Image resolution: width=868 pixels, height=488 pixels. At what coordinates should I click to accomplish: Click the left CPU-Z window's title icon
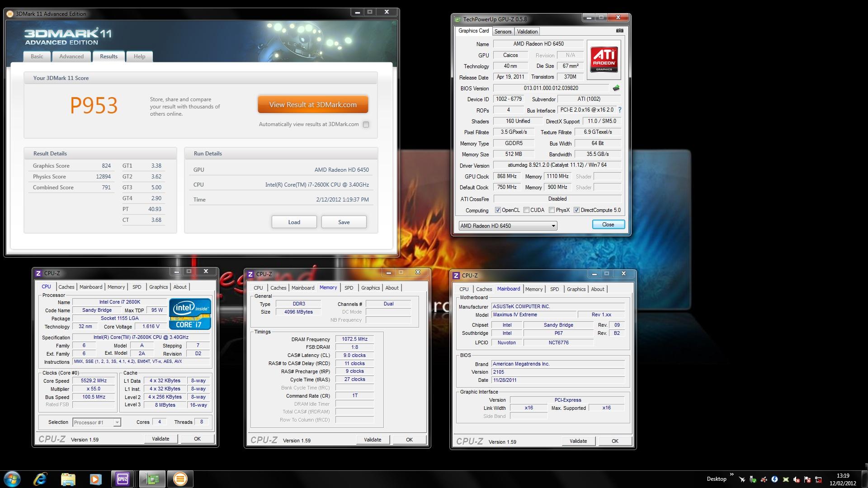[x=38, y=273]
